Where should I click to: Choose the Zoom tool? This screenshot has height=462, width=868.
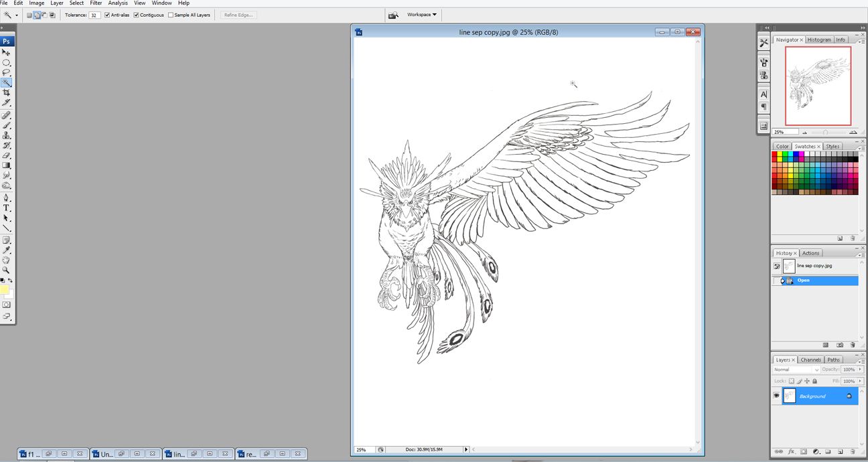coord(6,270)
